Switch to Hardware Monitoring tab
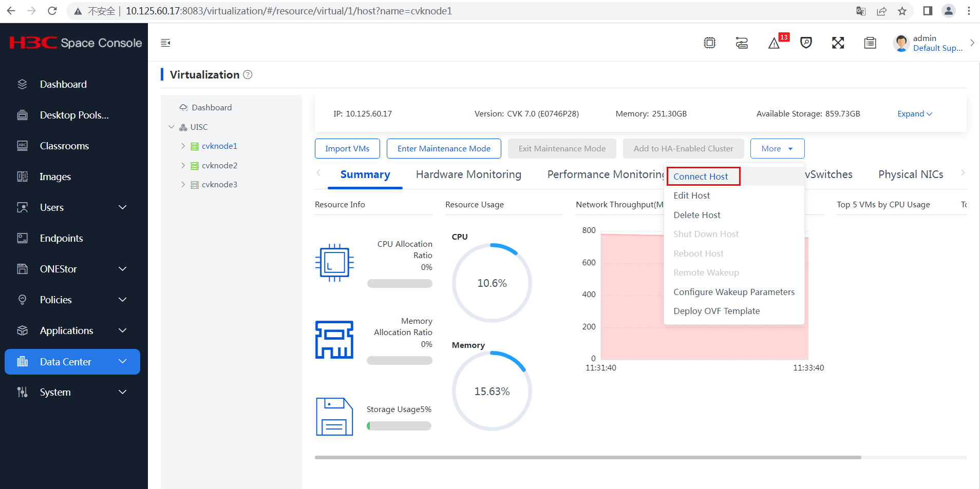Image resolution: width=980 pixels, height=489 pixels. 468,174
